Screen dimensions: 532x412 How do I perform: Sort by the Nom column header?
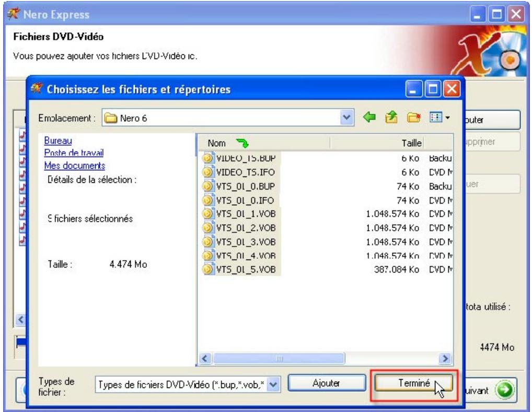coord(264,143)
